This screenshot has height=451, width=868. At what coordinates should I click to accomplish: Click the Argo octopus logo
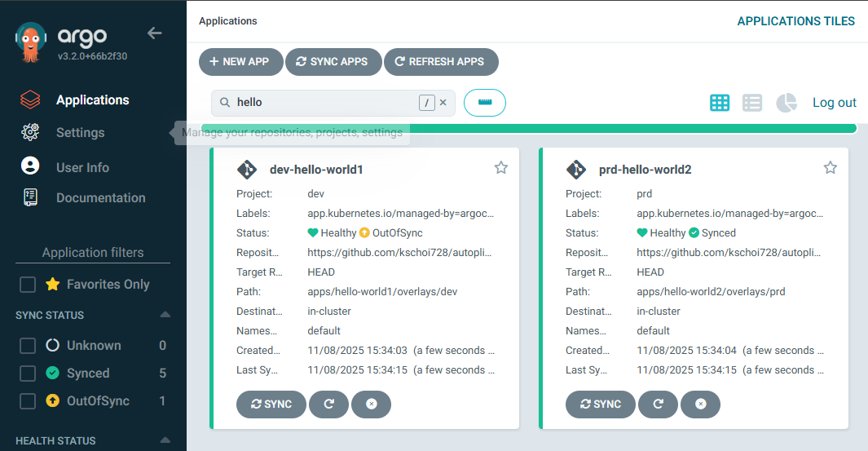pos(31,42)
